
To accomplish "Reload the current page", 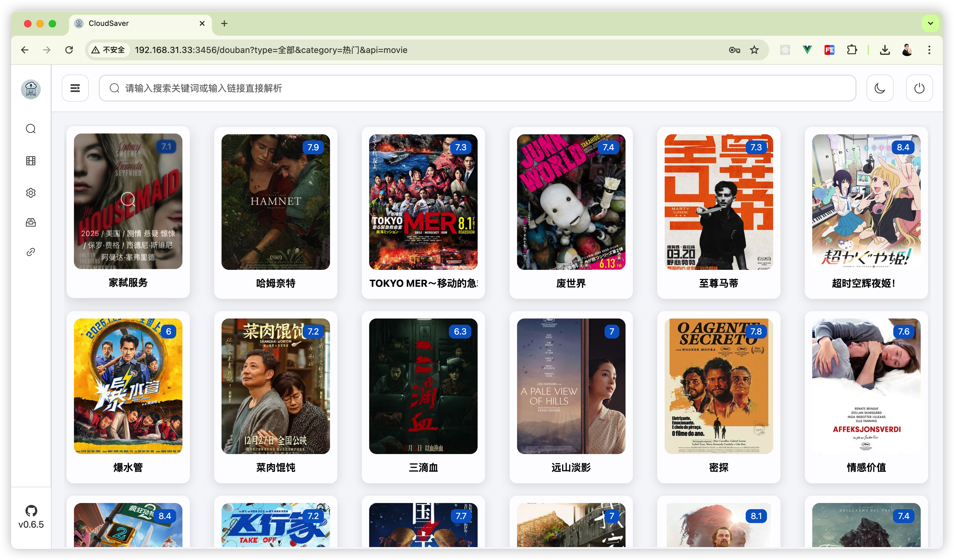I will (x=69, y=50).
